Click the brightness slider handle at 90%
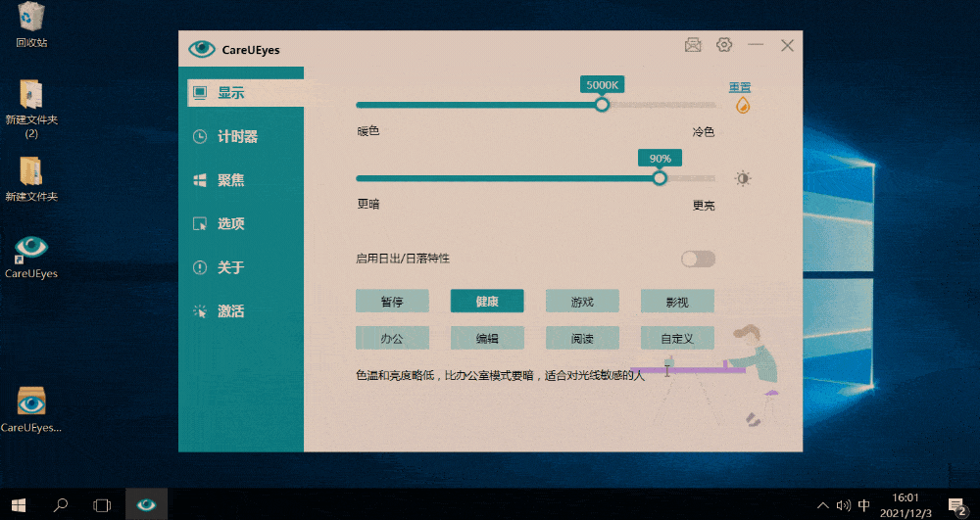Viewport: 980px width, 520px height. pos(660,178)
